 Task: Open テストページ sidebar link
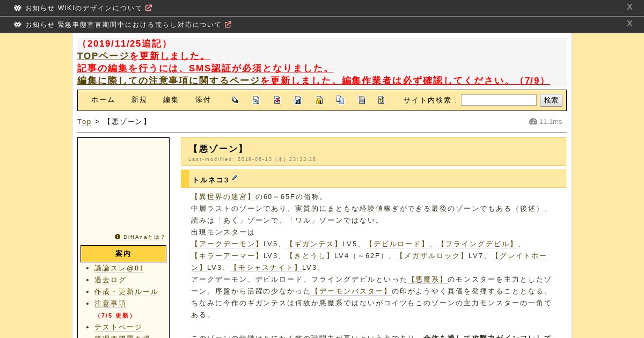tap(118, 327)
